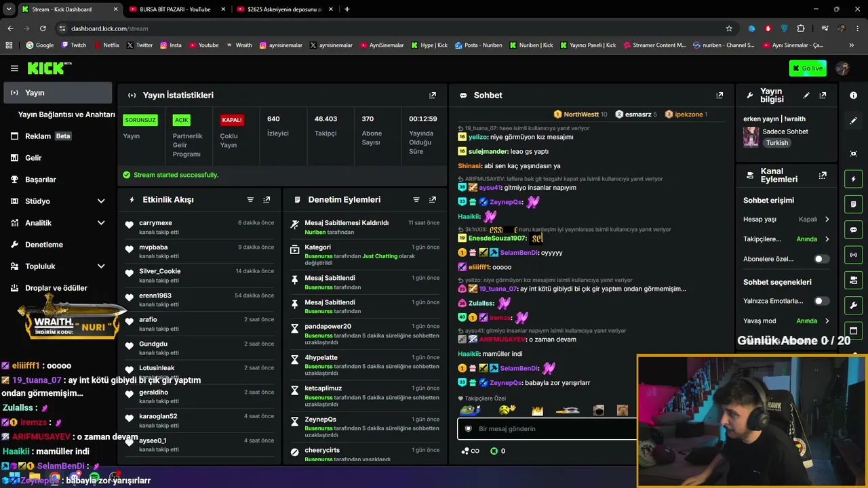This screenshot has height=488, width=868.
Task: Click the Go live button
Action: pos(808,68)
